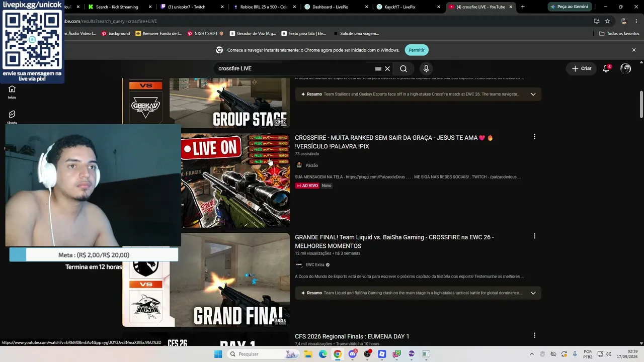Viewport: 644px width, 362px height.
Task: Open options menu for CFS 2026 Regional Finals
Action: (534, 335)
